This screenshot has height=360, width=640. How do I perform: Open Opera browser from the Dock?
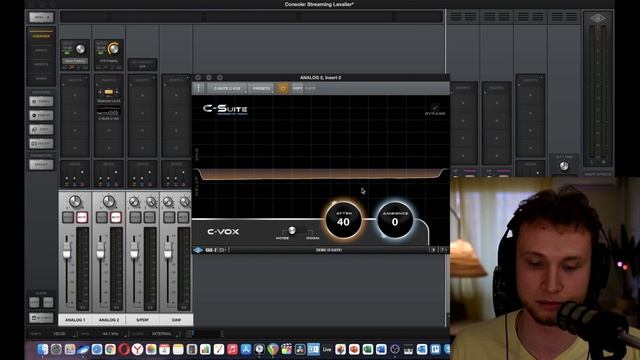click(x=124, y=349)
